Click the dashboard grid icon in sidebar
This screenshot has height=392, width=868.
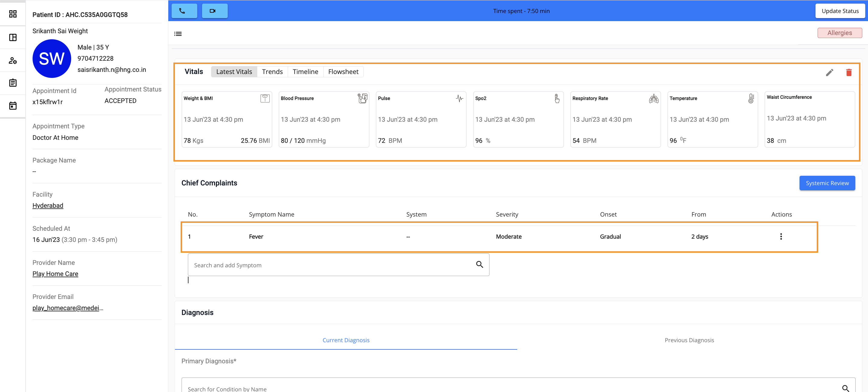[13, 14]
